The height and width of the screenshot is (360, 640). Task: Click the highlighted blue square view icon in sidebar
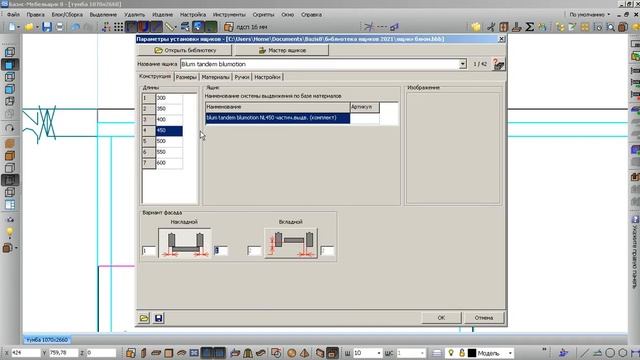click(x=9, y=64)
